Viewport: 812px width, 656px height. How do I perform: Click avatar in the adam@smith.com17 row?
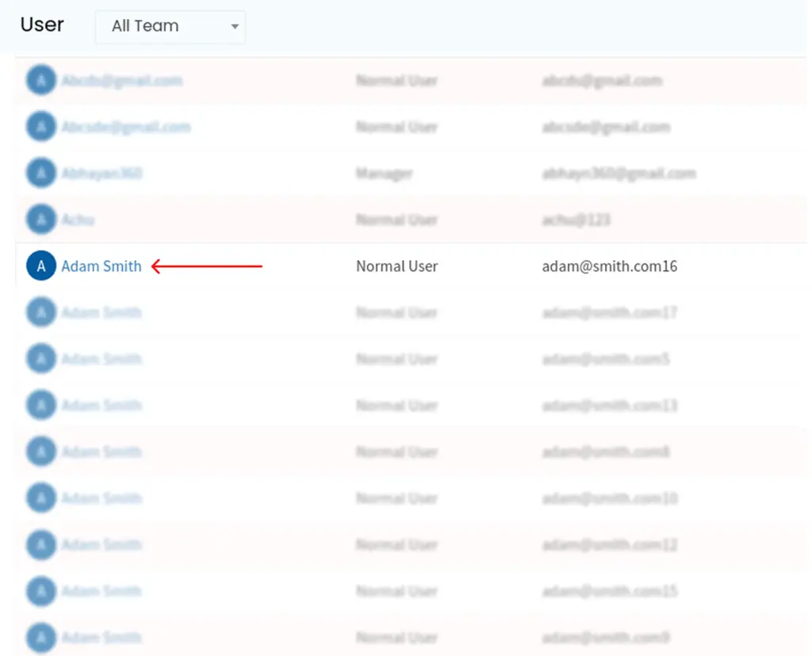(x=41, y=313)
